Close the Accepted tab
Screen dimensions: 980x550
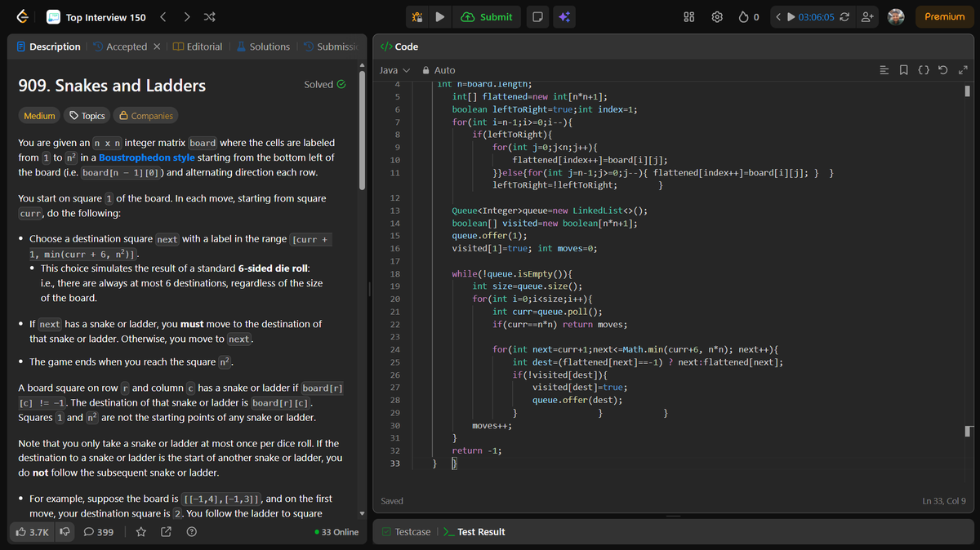point(157,47)
